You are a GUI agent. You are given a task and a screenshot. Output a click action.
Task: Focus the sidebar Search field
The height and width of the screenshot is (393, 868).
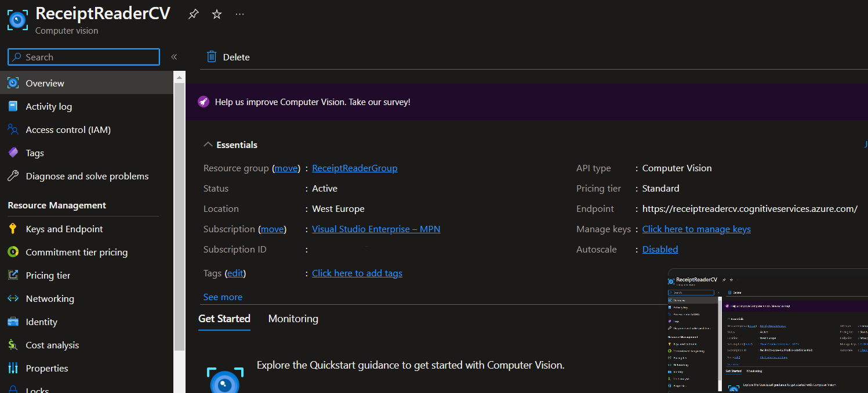83,57
